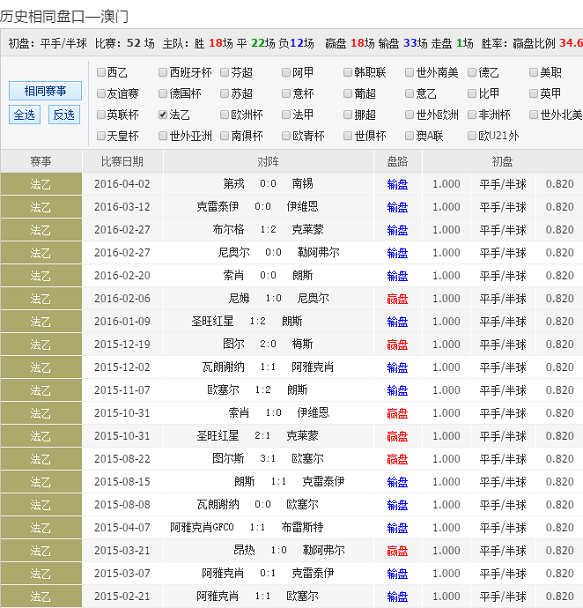This screenshot has width=583, height=608.
Task: Click the 初盘 column header
Action: (502, 161)
